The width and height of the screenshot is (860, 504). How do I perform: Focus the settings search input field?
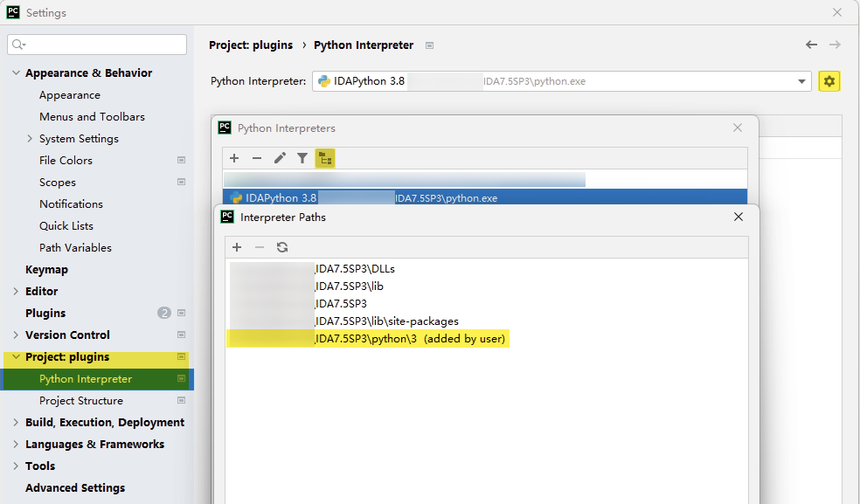click(x=97, y=45)
